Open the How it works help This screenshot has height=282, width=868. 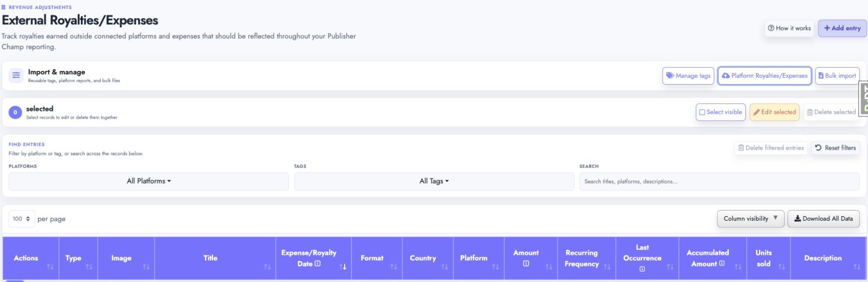point(790,28)
